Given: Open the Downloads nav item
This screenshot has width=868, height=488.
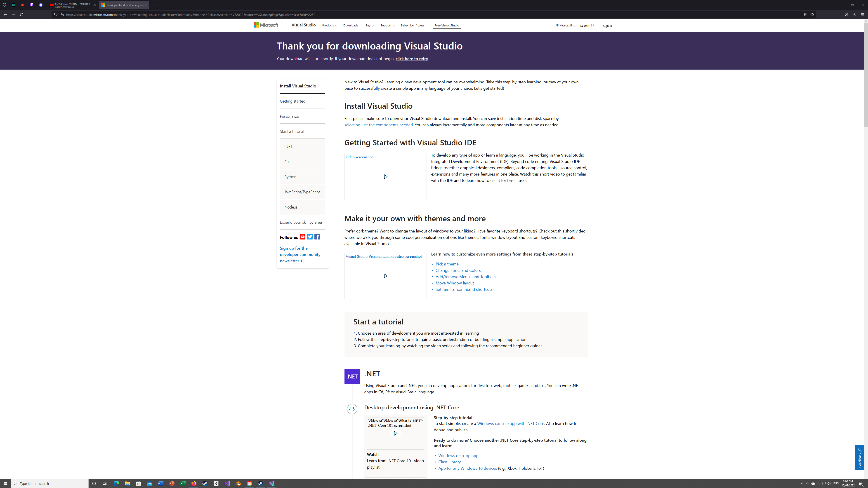Looking at the screenshot, I should pos(350,26).
